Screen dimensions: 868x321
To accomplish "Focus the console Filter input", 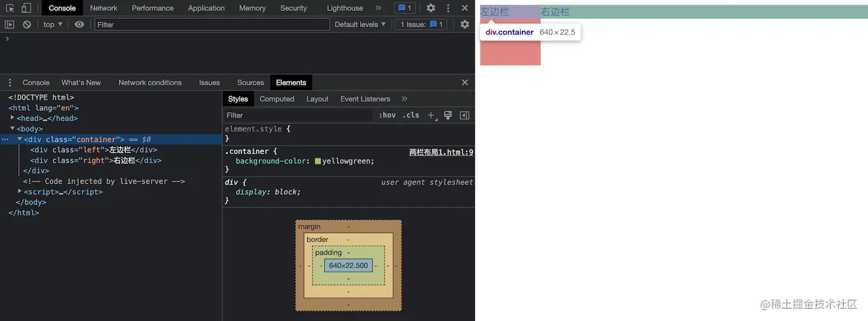I will coord(212,24).
